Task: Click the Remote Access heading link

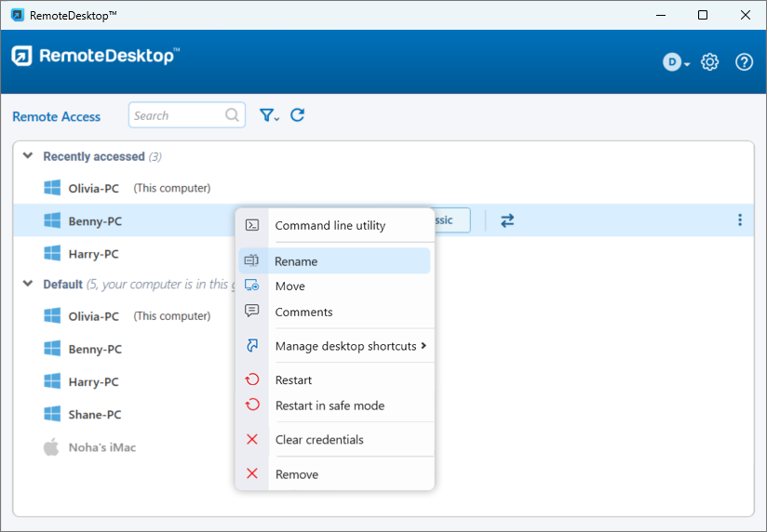Action: (56, 116)
